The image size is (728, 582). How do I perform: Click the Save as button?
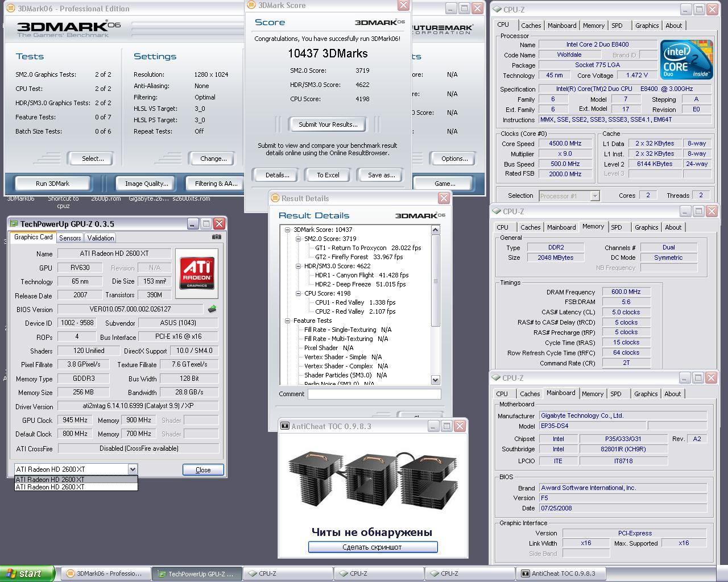381,175
